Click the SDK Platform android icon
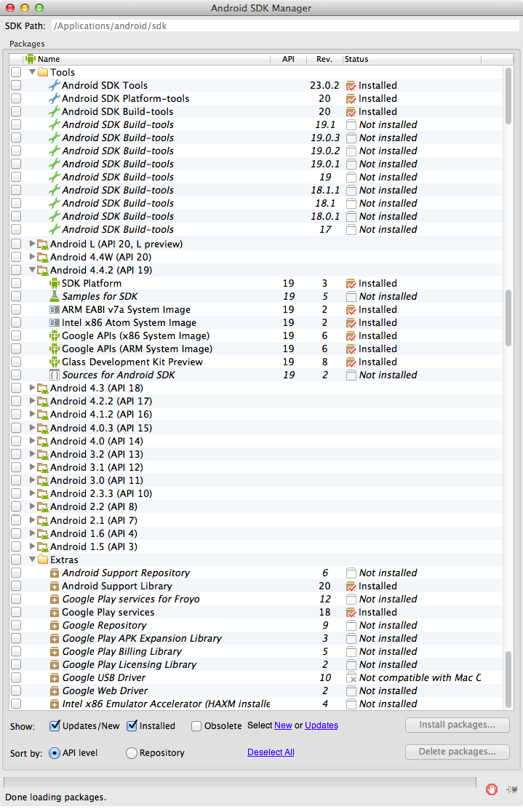The image size is (523, 812). [55, 283]
